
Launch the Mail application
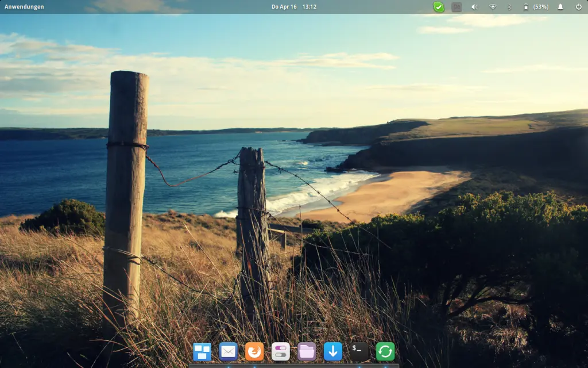229,351
